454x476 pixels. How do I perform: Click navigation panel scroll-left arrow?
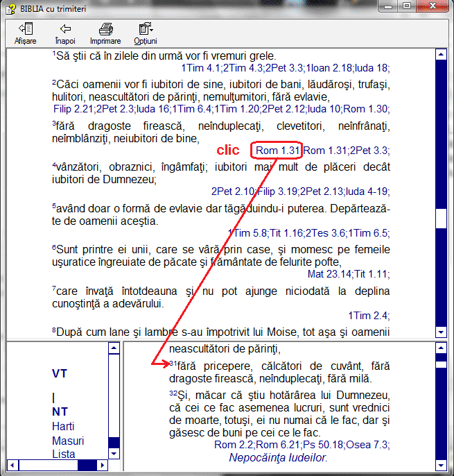point(12,465)
